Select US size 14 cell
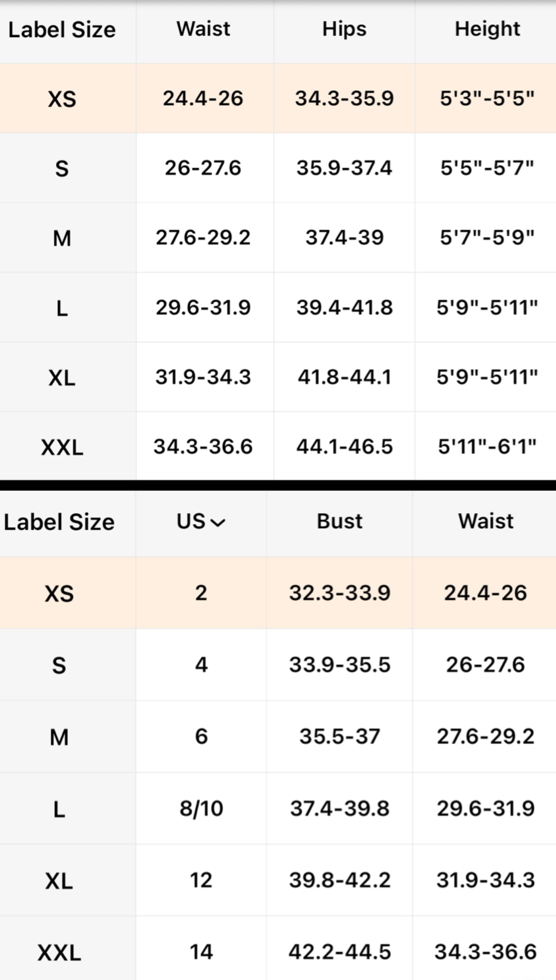 tap(201, 952)
